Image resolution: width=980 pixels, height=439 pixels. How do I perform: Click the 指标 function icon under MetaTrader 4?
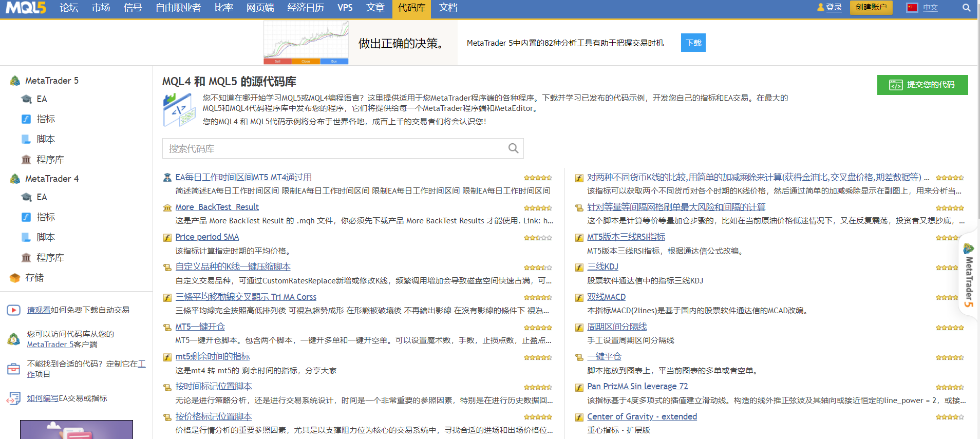pyautogui.click(x=26, y=217)
